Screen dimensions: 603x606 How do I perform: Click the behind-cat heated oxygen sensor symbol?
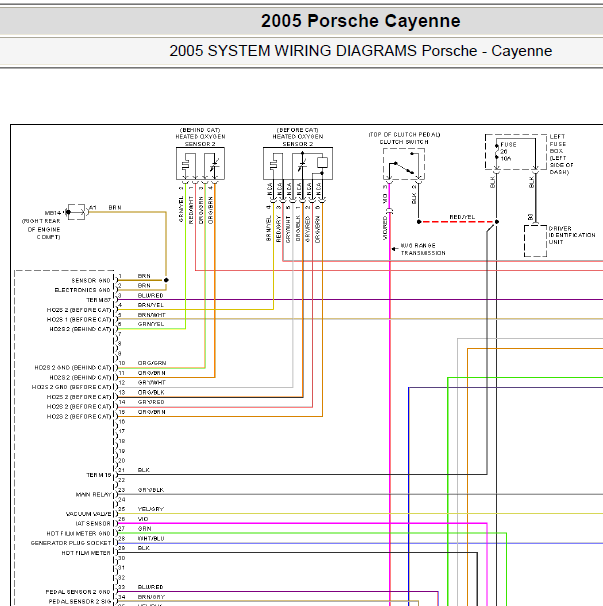pyautogui.click(x=200, y=163)
